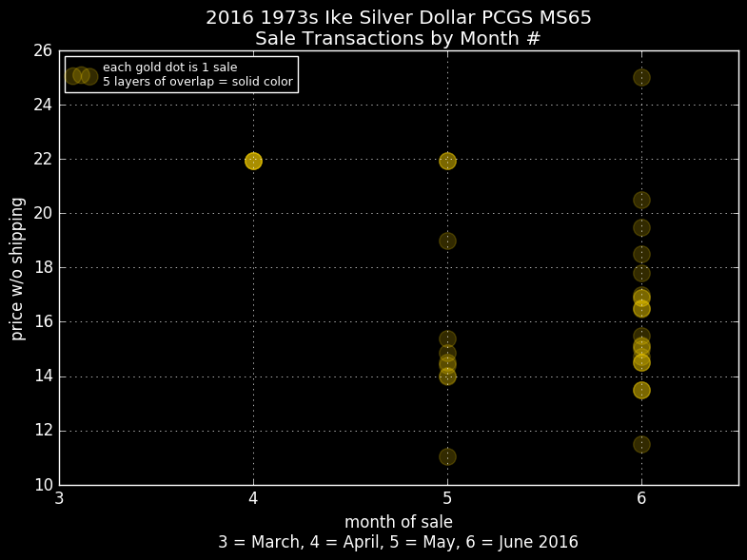Click the y-axis tick label 12
Viewport: 747px width, 560px height.
[43, 431]
